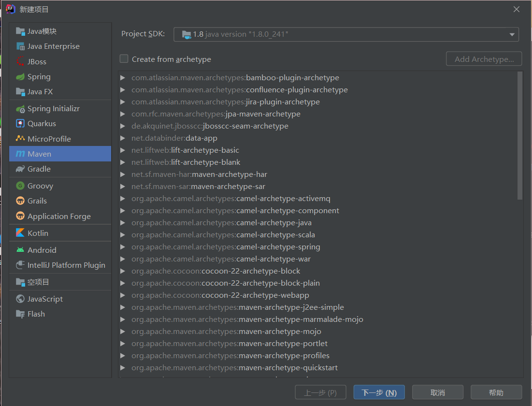
Task: Select the maven-archetype-portlet list item
Action: coord(283,344)
